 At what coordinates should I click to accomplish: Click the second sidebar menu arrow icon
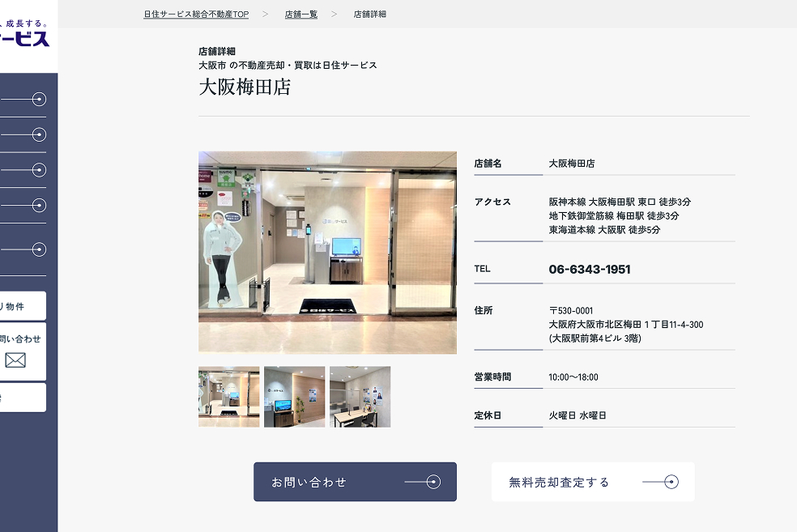39,134
